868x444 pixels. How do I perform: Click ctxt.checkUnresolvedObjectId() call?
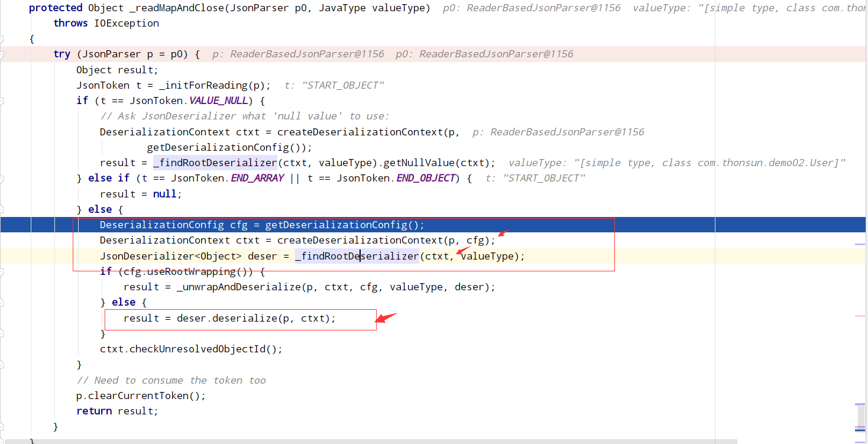coord(192,349)
